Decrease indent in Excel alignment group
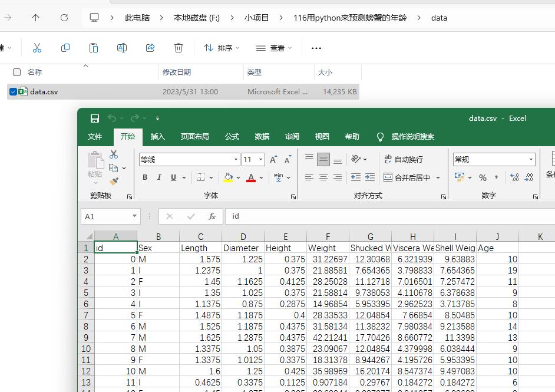 pos(356,177)
